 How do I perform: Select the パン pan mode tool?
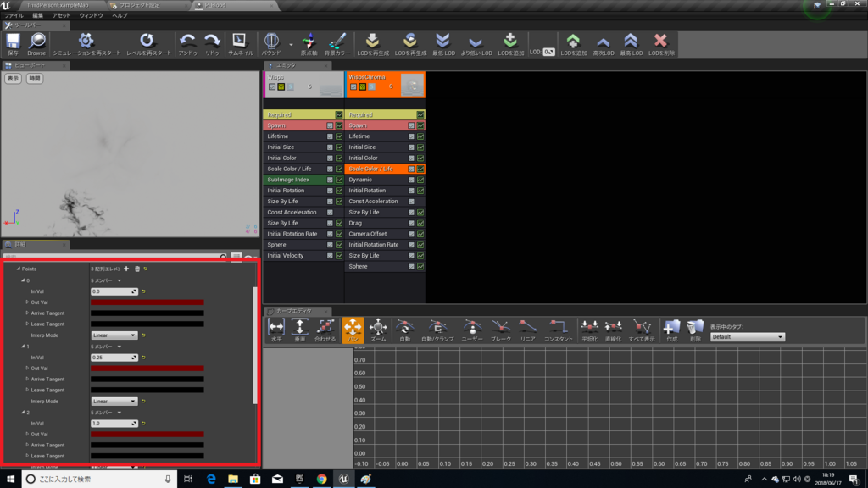pos(353,330)
